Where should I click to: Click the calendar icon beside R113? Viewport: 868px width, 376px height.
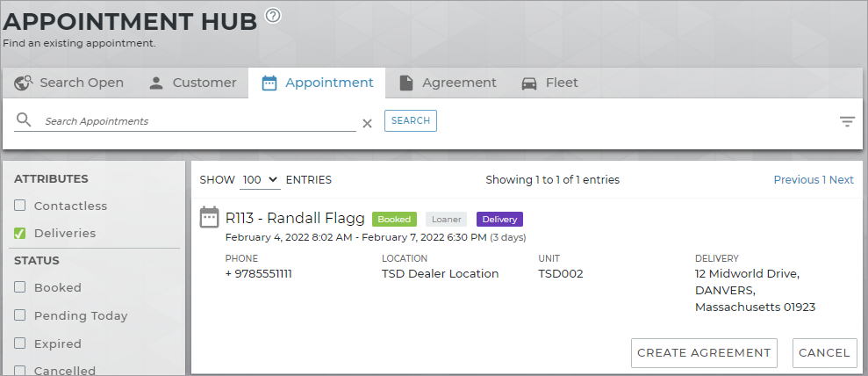(210, 218)
